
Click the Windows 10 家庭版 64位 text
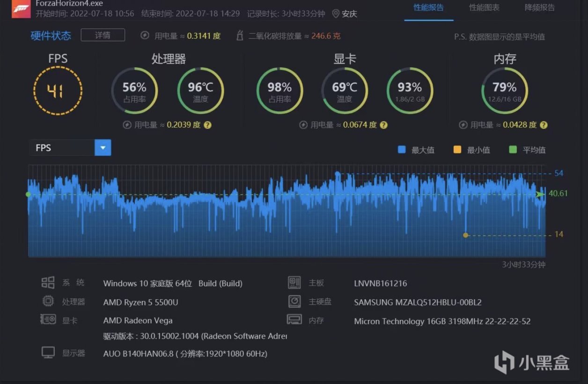tap(147, 283)
